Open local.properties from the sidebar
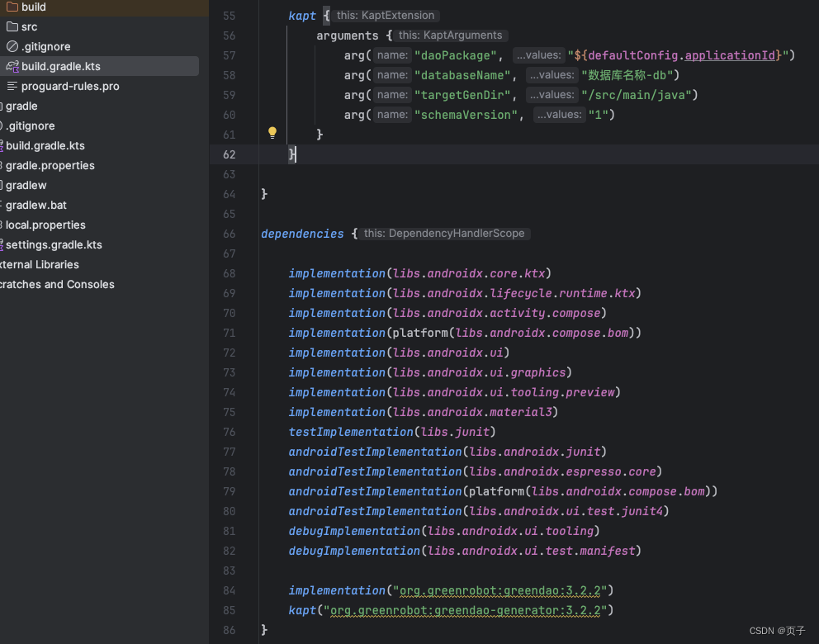Image resolution: width=819 pixels, height=644 pixels. (45, 225)
